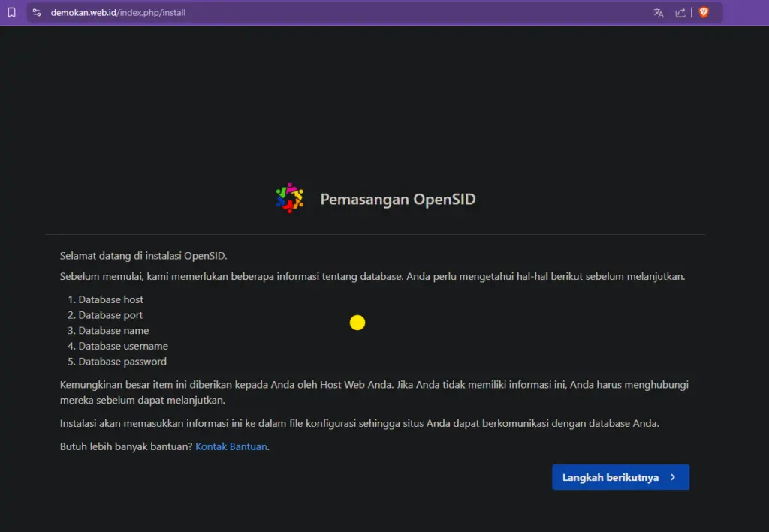Click the arrow chevron inside Langkah berikutnya
Viewport: 769px width, 532px height.
click(674, 477)
